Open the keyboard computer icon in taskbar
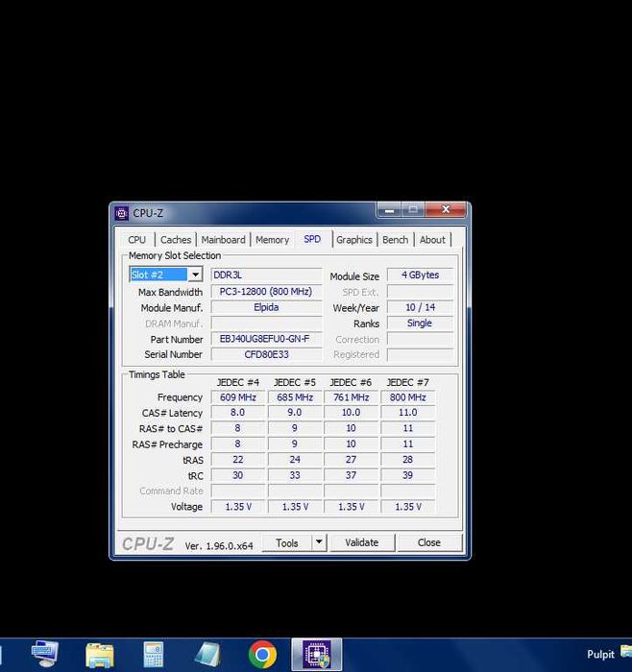The height and width of the screenshot is (672, 632). (45, 654)
